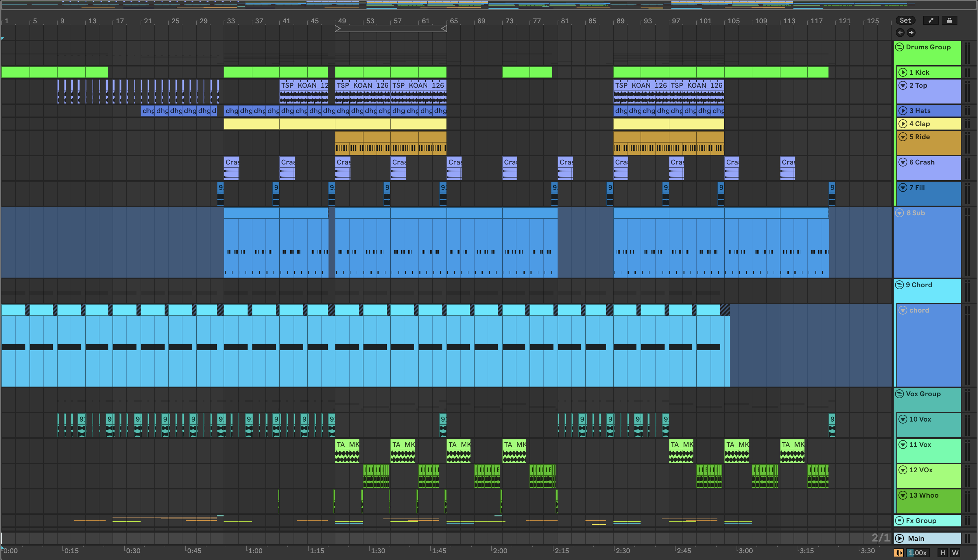Expand the Fx Group track
The height and width of the screenshot is (560, 978).
(x=899, y=520)
